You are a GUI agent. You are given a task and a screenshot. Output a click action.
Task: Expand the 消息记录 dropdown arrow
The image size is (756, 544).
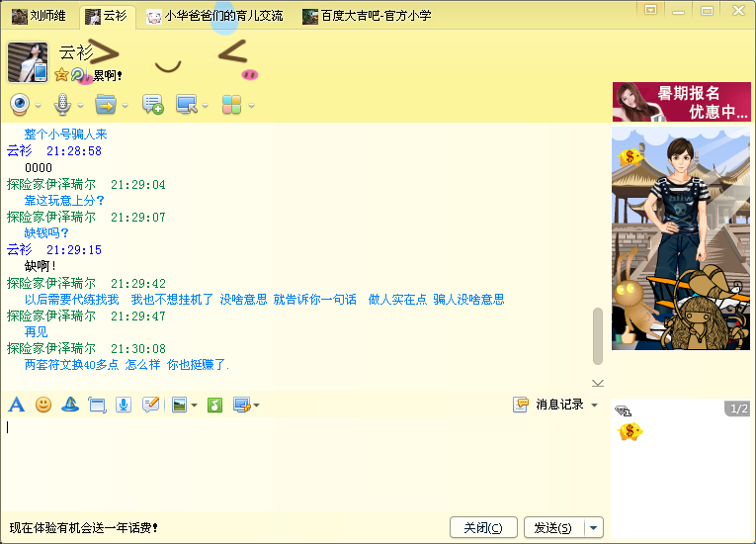pos(595,405)
